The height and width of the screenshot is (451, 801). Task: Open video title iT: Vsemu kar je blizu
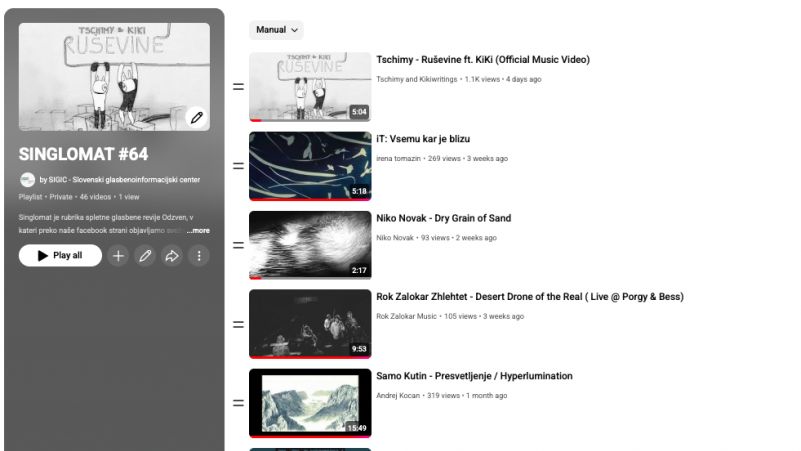[423, 139]
